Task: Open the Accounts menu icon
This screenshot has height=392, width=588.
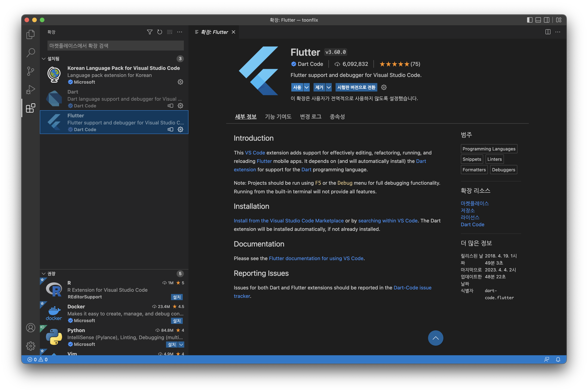Action: click(30, 327)
